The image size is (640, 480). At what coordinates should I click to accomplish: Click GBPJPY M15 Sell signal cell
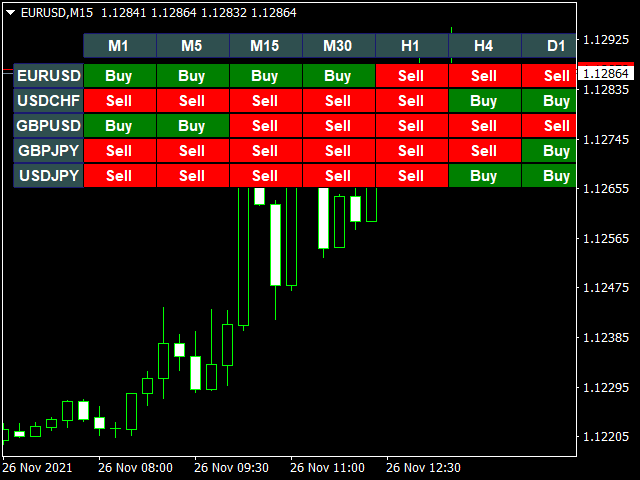pos(266,151)
